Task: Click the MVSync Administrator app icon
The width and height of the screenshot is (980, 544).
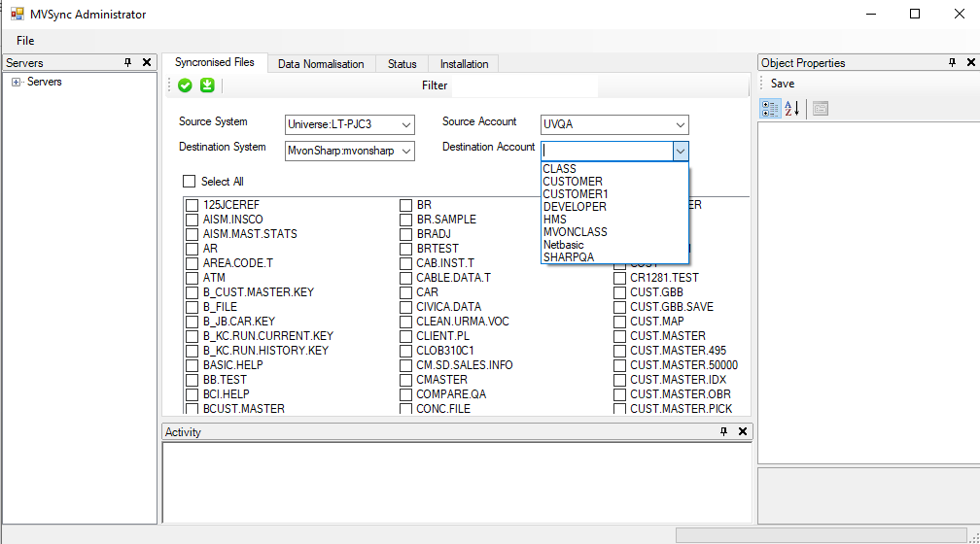Action: pyautogui.click(x=17, y=14)
